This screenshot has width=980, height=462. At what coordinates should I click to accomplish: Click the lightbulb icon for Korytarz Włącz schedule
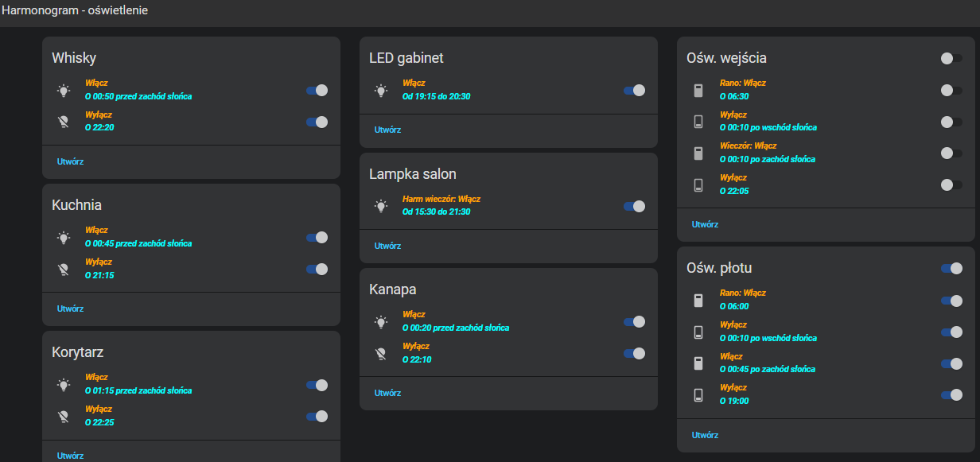[64, 385]
